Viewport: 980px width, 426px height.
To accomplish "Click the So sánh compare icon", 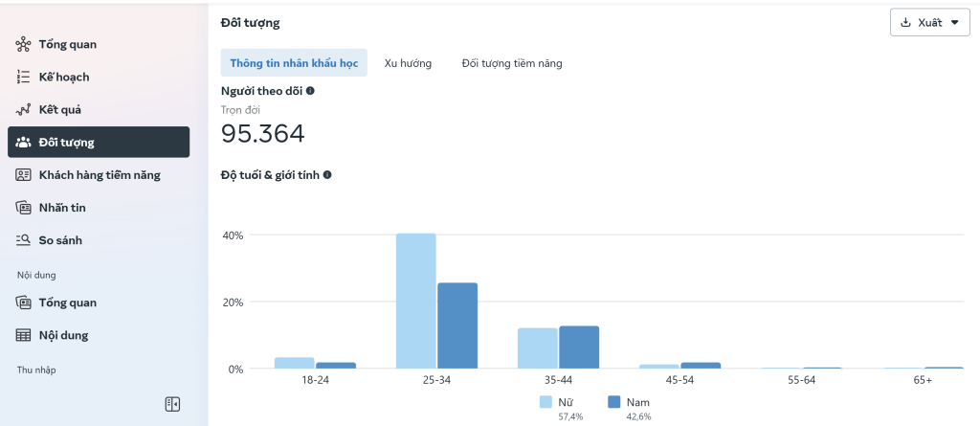I will (24, 240).
